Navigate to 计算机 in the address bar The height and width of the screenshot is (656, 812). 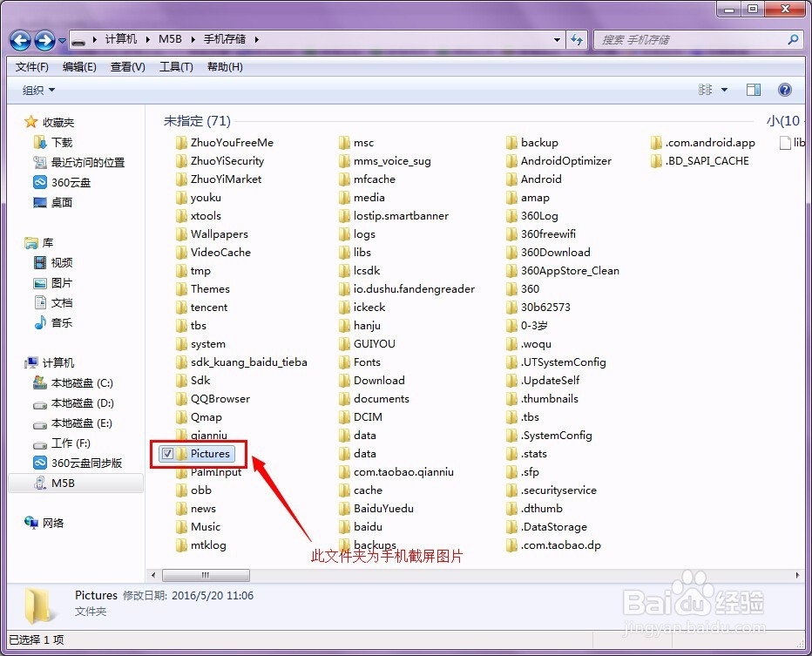pos(121,39)
